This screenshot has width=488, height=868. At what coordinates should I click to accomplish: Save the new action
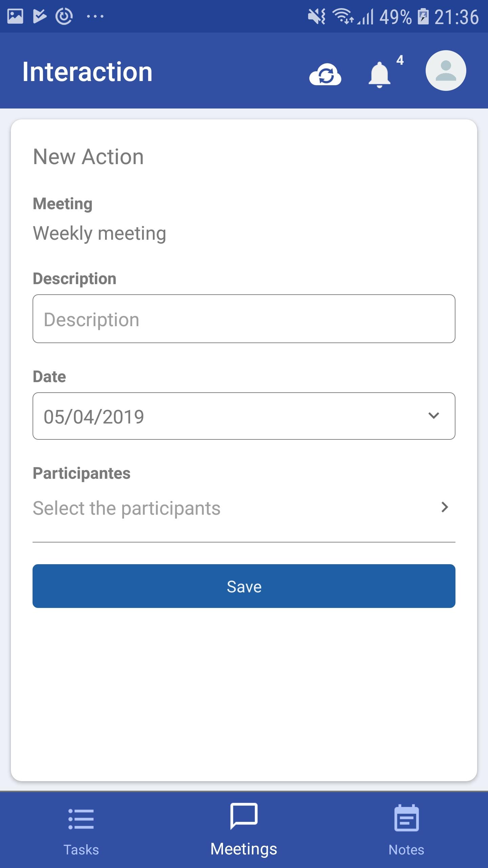tap(244, 586)
